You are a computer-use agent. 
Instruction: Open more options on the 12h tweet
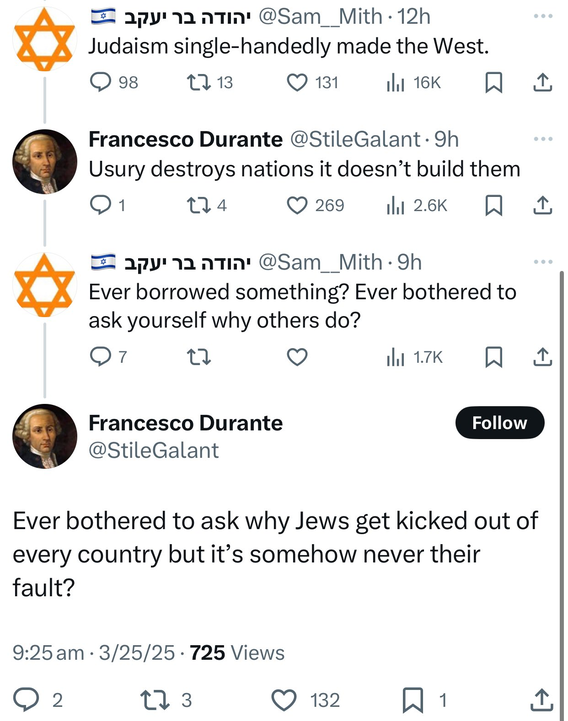pos(543,16)
